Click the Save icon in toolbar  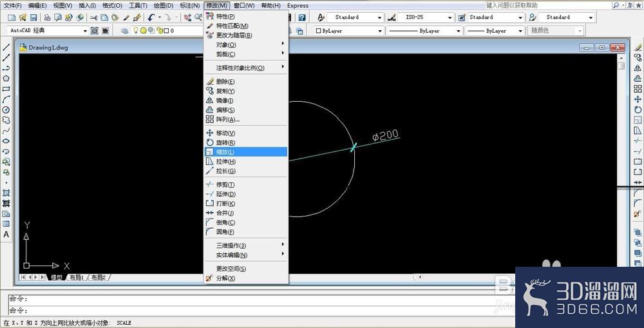33,17
